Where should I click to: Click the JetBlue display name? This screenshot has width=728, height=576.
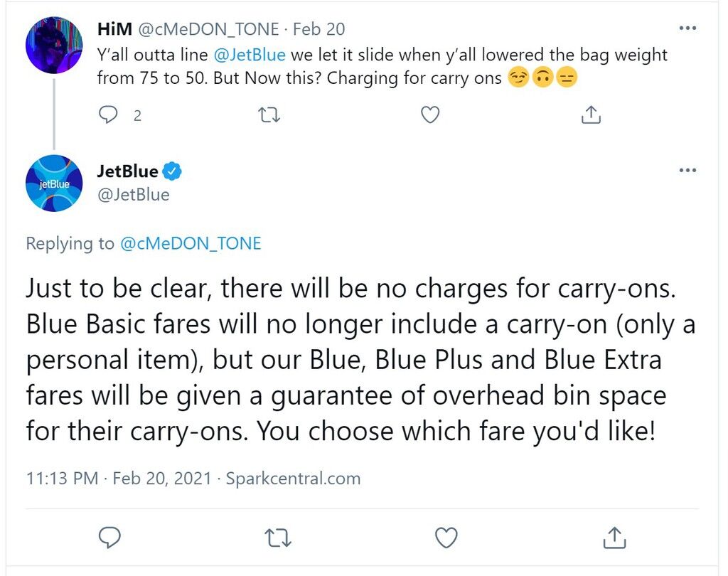[127, 171]
